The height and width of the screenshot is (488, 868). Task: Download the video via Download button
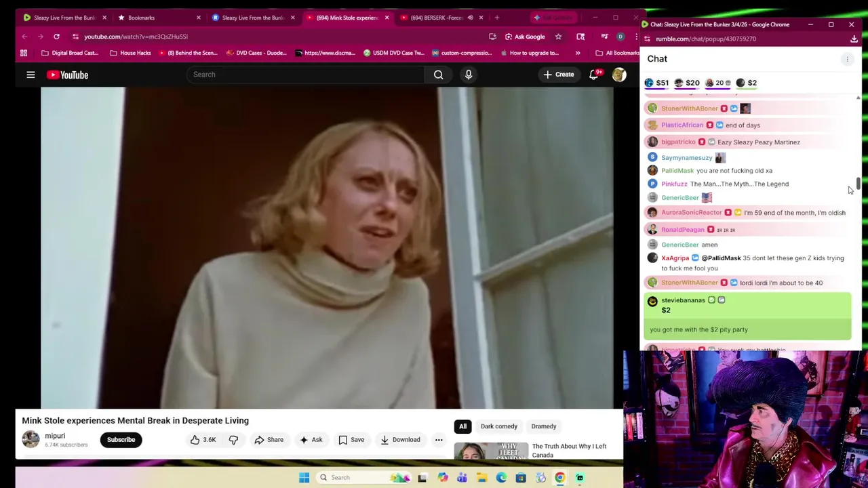(x=400, y=440)
